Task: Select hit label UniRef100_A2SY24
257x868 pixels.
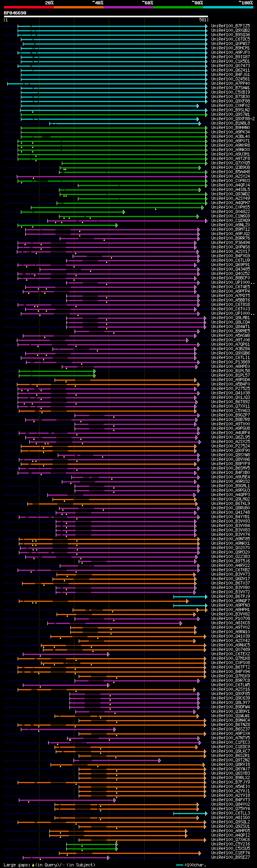Action: [230, 176]
